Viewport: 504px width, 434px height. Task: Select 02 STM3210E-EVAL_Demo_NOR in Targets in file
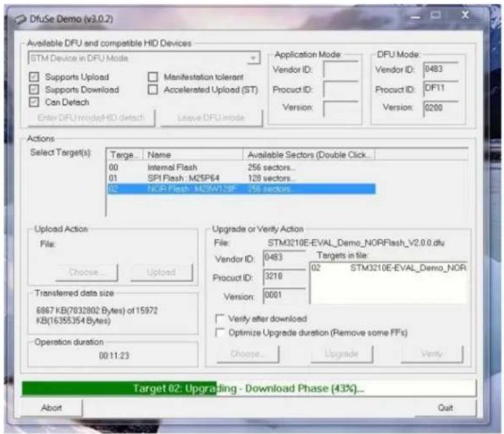click(388, 268)
